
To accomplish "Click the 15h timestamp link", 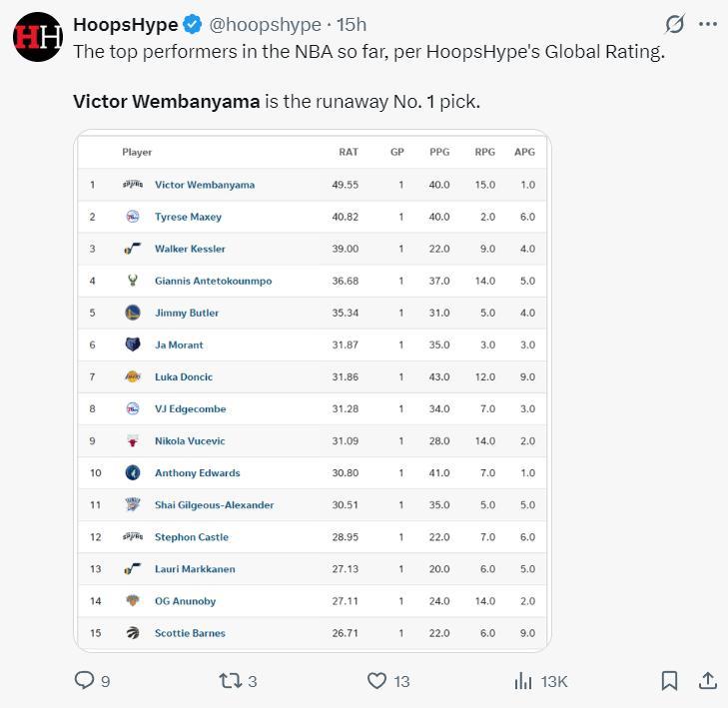I will coord(352,24).
